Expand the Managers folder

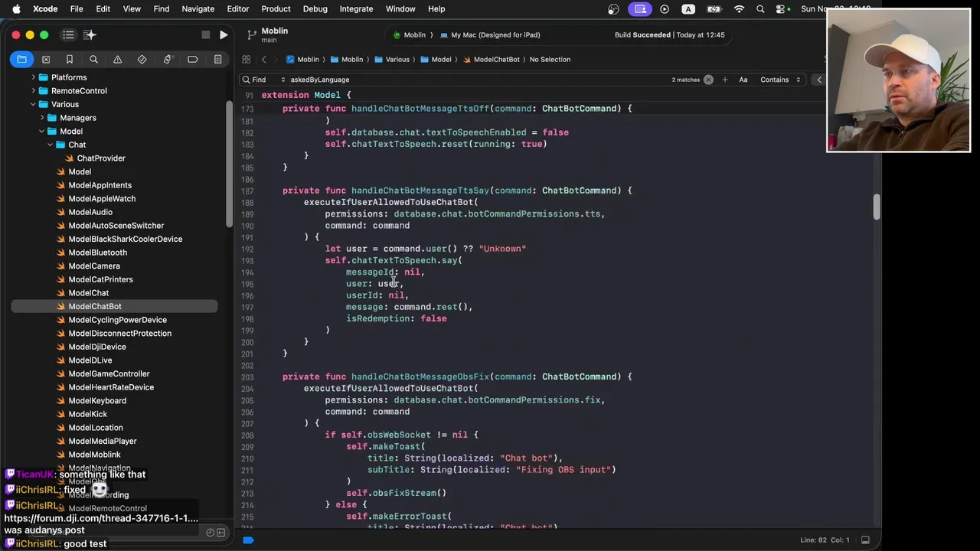(x=42, y=118)
